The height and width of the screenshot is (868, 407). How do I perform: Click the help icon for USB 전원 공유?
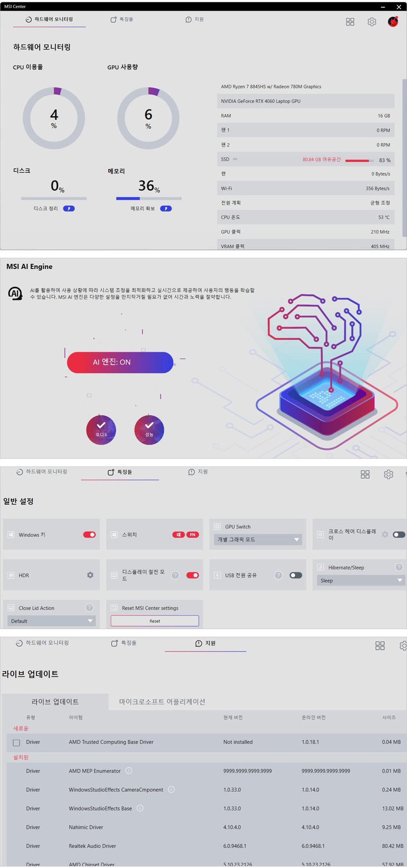pyautogui.click(x=278, y=575)
